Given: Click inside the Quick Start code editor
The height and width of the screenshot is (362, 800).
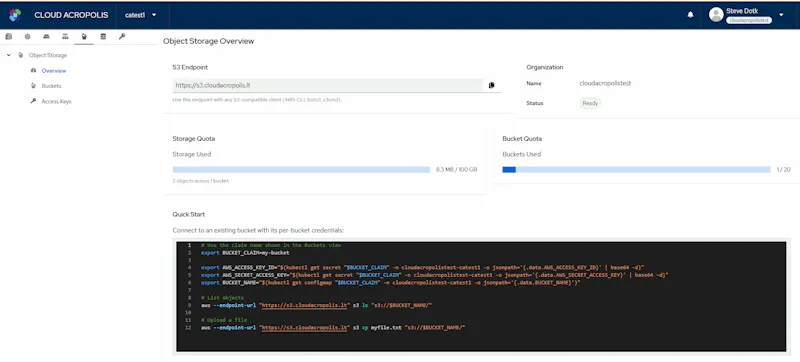Looking at the screenshot, I should [x=481, y=297].
